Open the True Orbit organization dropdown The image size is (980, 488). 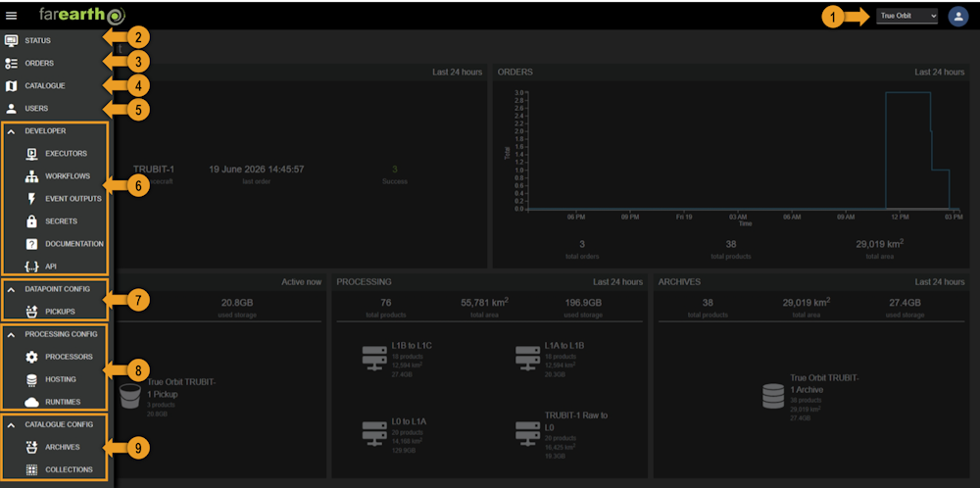[906, 16]
